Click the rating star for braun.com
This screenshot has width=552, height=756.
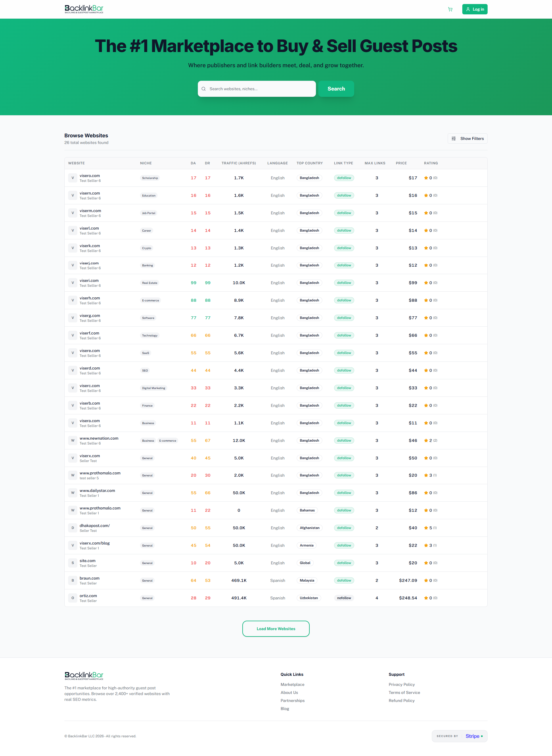tap(426, 580)
